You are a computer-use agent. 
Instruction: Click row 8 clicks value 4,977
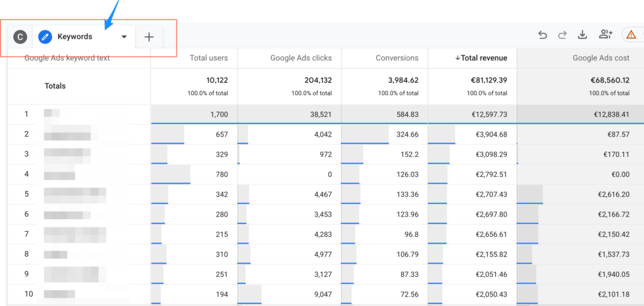pos(323,254)
